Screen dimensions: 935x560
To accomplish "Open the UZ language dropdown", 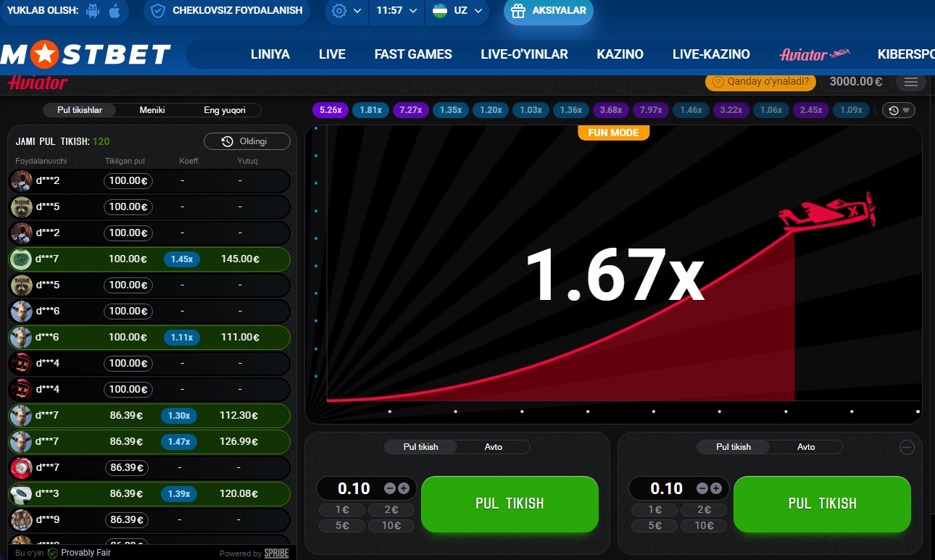I will click(x=457, y=11).
